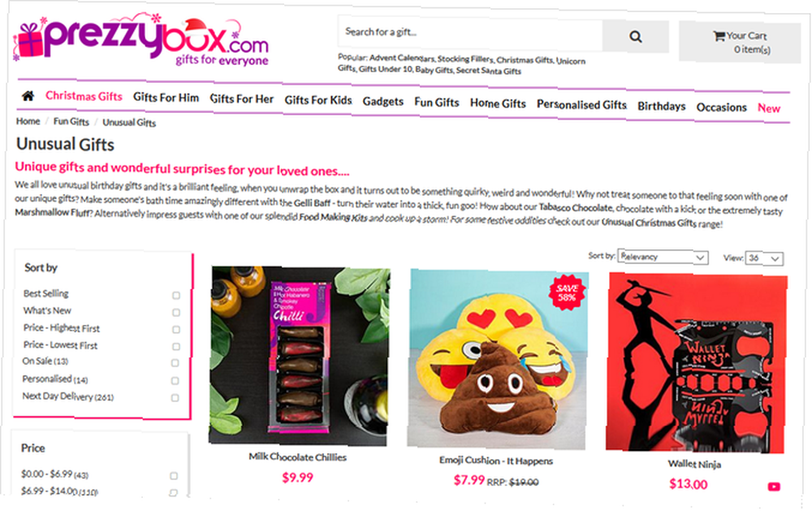Screen dimensions: 812x511
Task: Open the Gadgets menu item
Action: (x=382, y=101)
